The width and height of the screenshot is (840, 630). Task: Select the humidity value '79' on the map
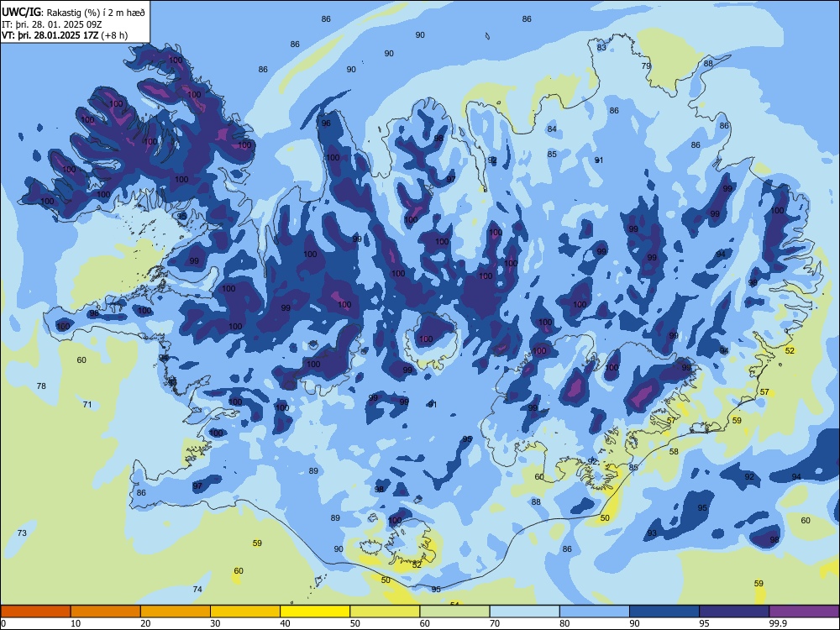click(x=646, y=66)
